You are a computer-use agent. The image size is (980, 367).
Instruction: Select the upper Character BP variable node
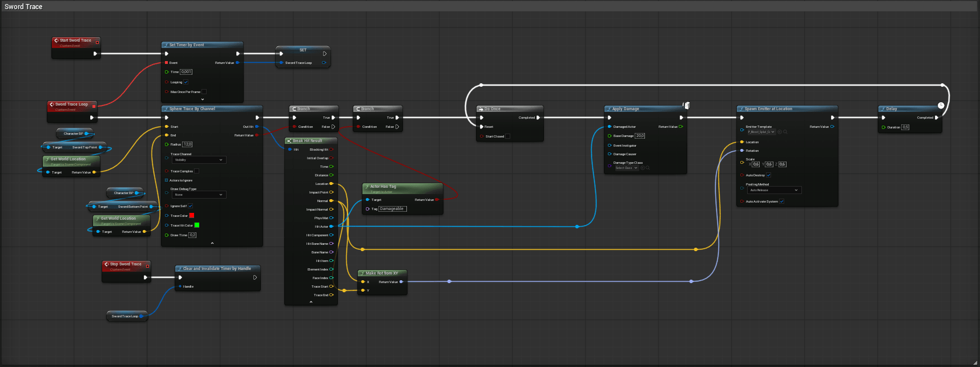point(74,134)
